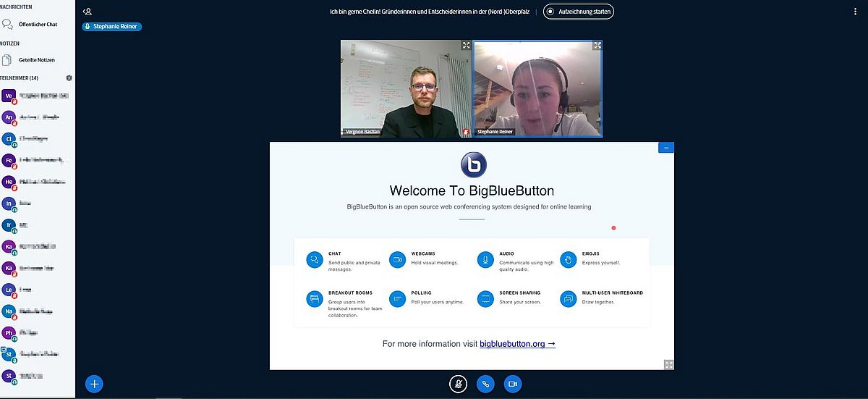
Task: Make the presentation fullscreen
Action: tap(668, 364)
